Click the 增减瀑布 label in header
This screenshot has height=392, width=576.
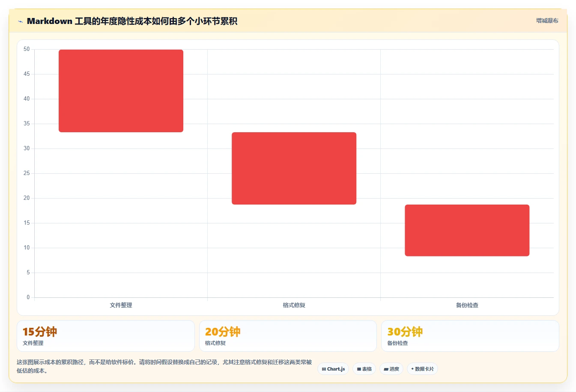coord(547,21)
